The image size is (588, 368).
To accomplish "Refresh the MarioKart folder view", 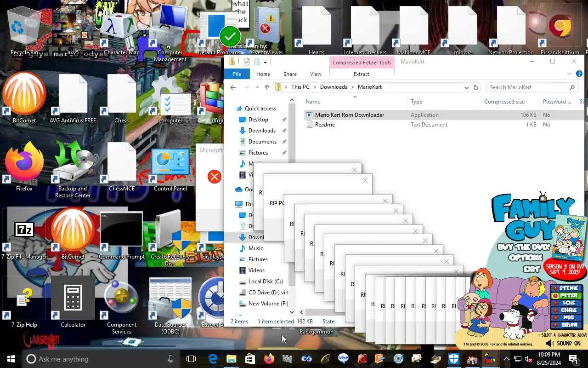I will [476, 87].
